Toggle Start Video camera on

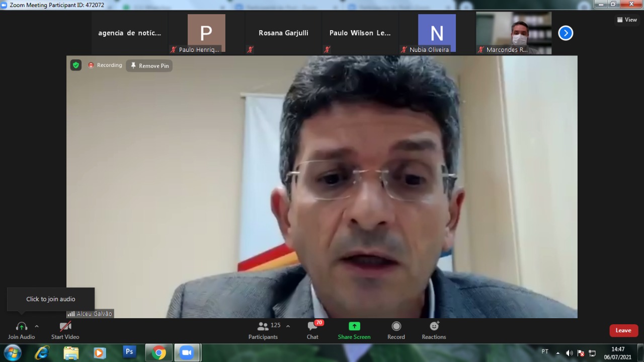click(65, 326)
